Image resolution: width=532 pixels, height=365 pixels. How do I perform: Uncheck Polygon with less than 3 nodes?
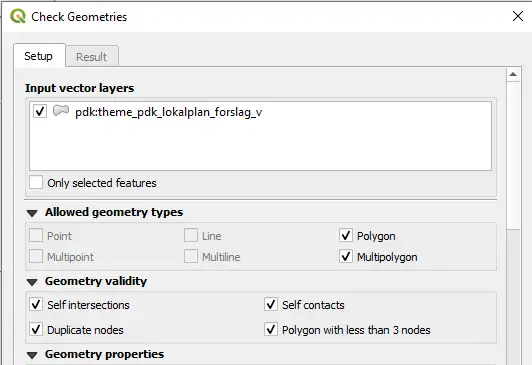coord(271,329)
